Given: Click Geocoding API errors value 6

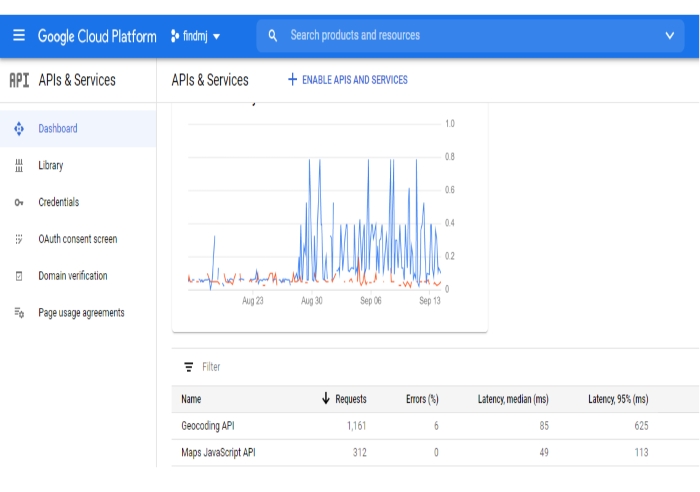Looking at the screenshot, I should coord(436,426).
